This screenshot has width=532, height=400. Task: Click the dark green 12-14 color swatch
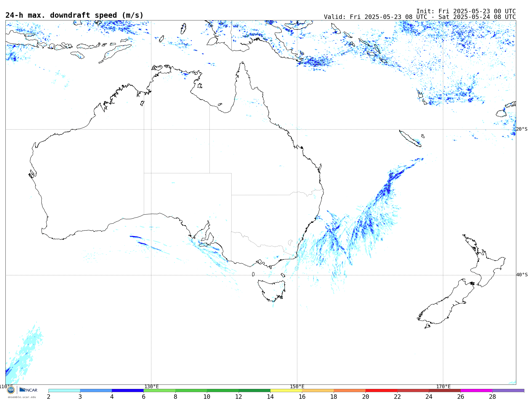pyautogui.click(x=254, y=390)
